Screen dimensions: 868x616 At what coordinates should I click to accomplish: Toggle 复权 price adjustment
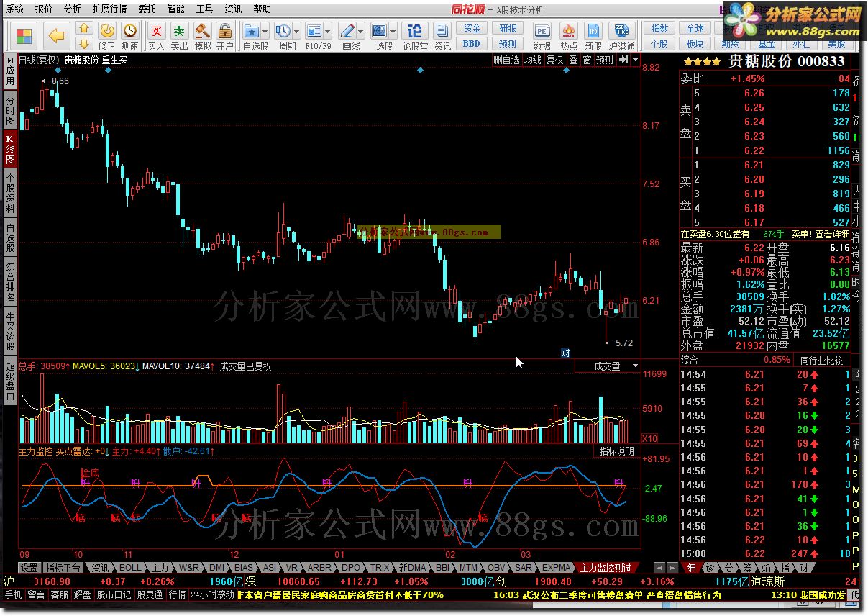point(555,60)
